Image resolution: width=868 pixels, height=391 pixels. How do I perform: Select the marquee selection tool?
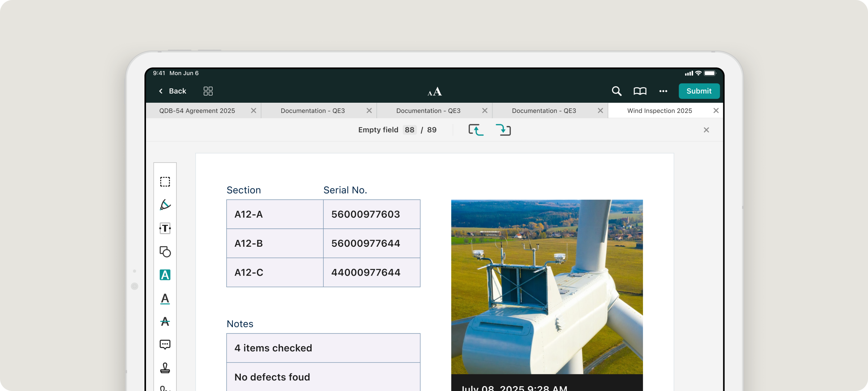pos(165,182)
